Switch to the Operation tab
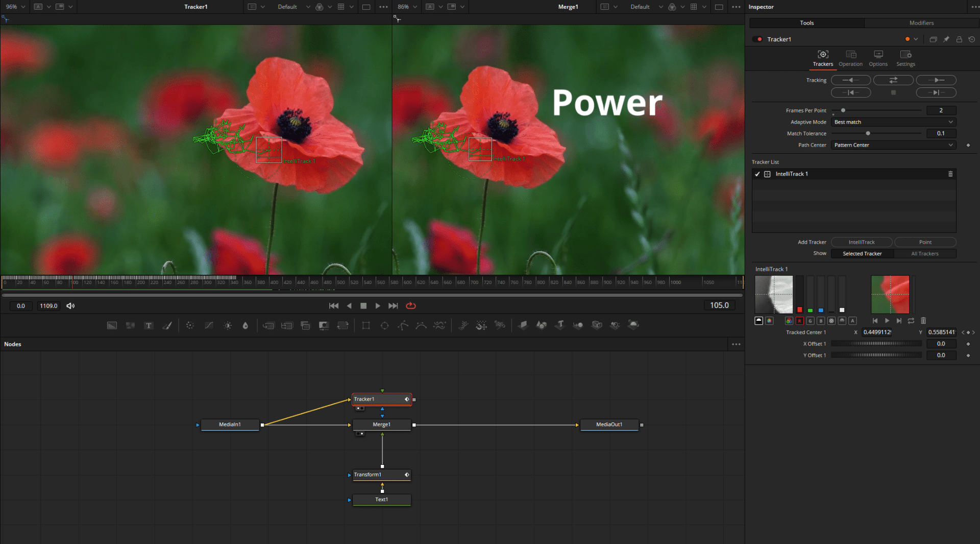The height and width of the screenshot is (544, 980). tap(850, 58)
